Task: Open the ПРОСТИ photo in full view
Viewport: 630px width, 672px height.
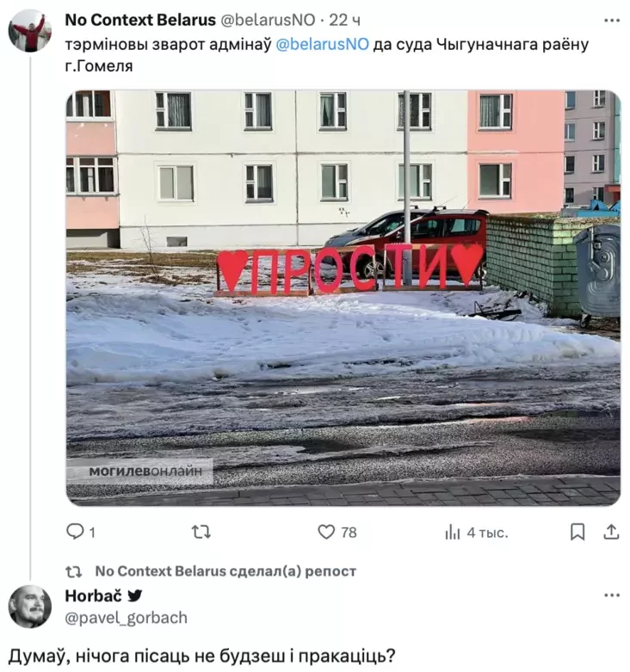Action: (343, 298)
